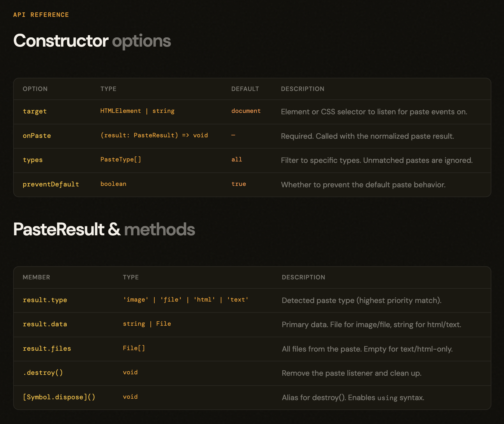Click the result.data member name
This screenshot has width=504, height=424.
click(45, 324)
